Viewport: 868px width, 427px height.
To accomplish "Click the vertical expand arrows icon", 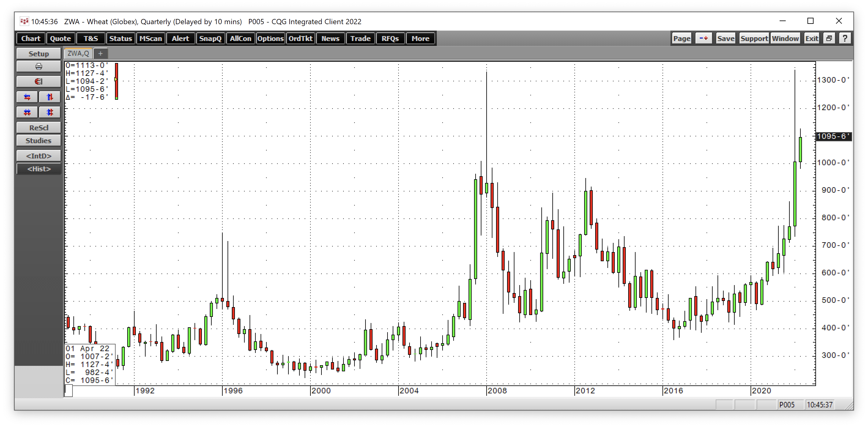I will tap(50, 97).
